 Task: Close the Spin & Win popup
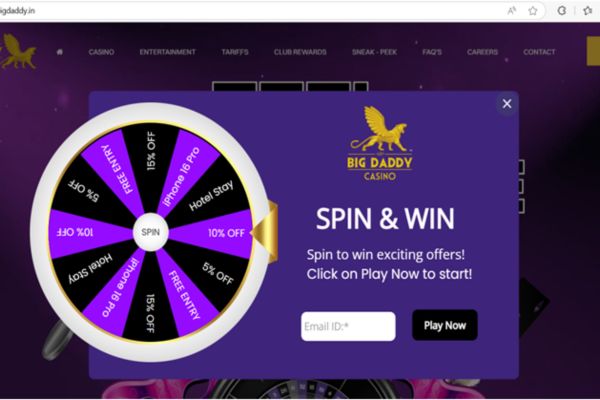click(x=507, y=103)
